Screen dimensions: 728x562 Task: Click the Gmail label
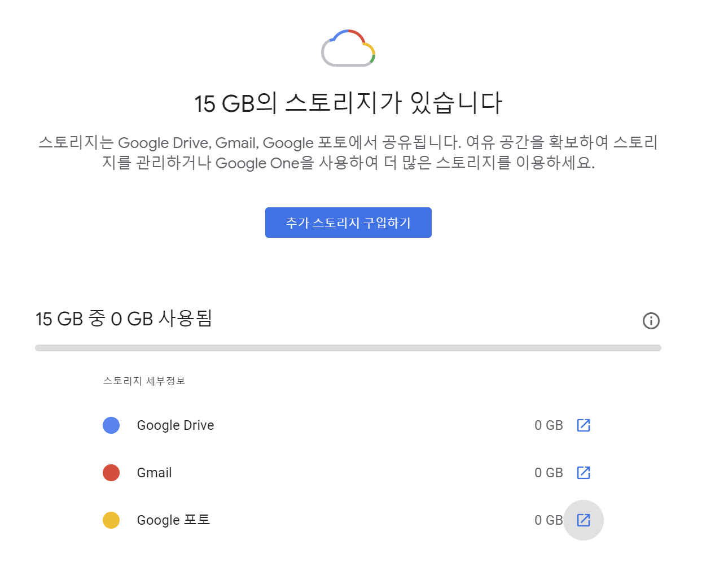point(154,473)
